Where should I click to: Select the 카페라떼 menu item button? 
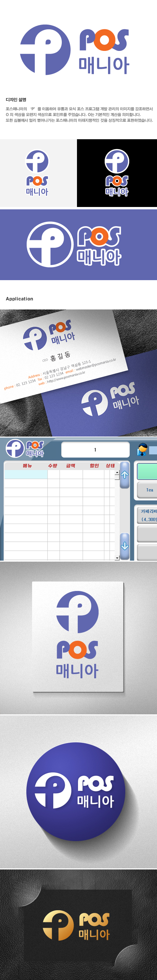coord(147,515)
